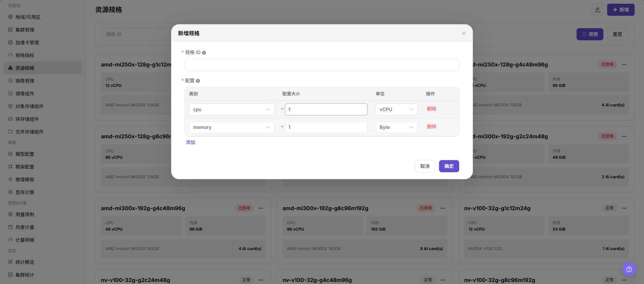
Task: Click the nv-v100-32g-g4c48m96g card title
Action: point(317,280)
